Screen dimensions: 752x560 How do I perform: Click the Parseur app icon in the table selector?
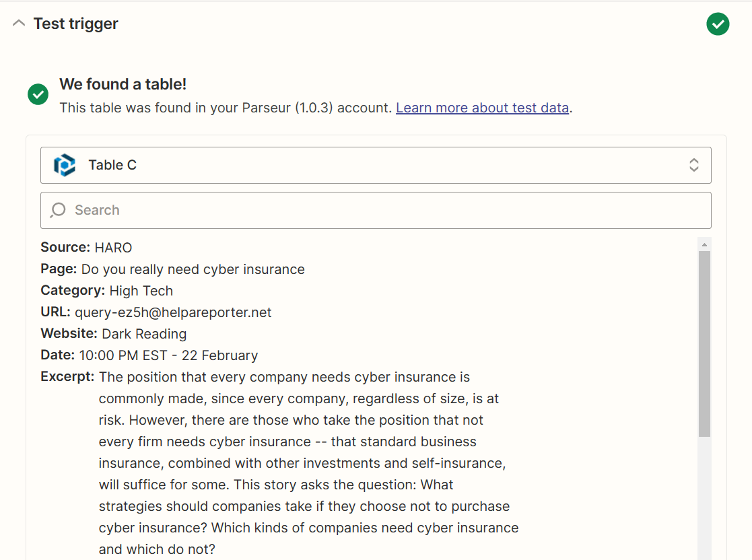coord(64,165)
